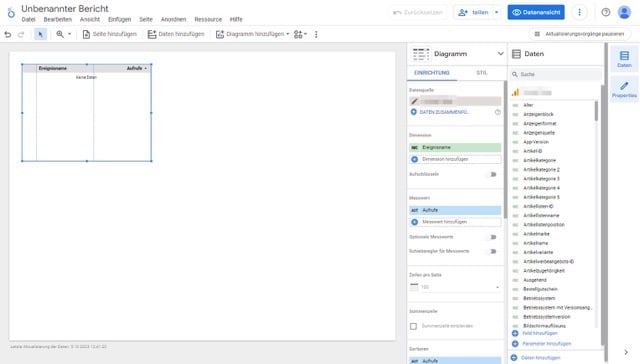Activate the selection mode cursor tool

click(40, 35)
